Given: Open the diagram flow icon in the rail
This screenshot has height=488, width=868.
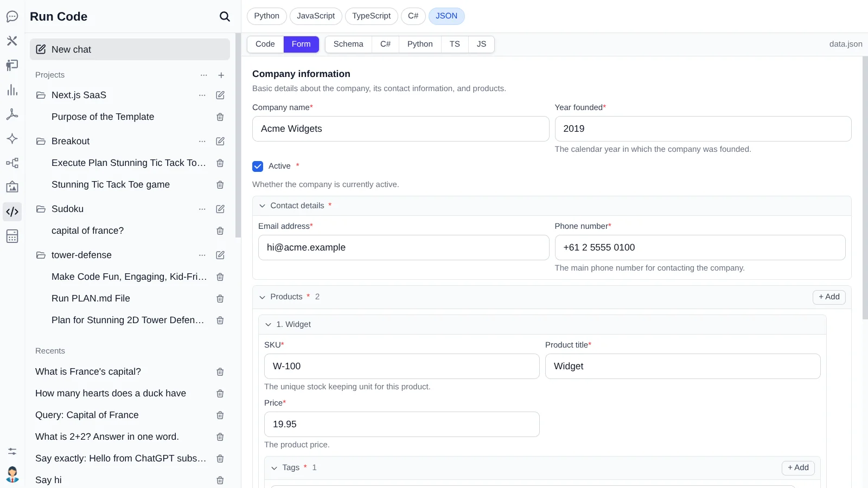Looking at the screenshot, I should click(x=12, y=163).
